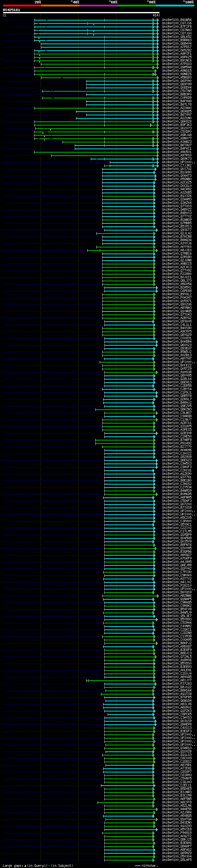Select label UniRef100_A5VIE8

pos(177,829)
